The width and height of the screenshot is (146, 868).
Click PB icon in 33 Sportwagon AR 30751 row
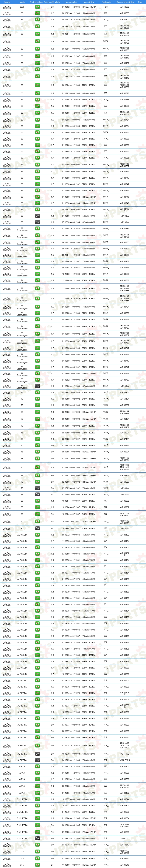[38, 307]
